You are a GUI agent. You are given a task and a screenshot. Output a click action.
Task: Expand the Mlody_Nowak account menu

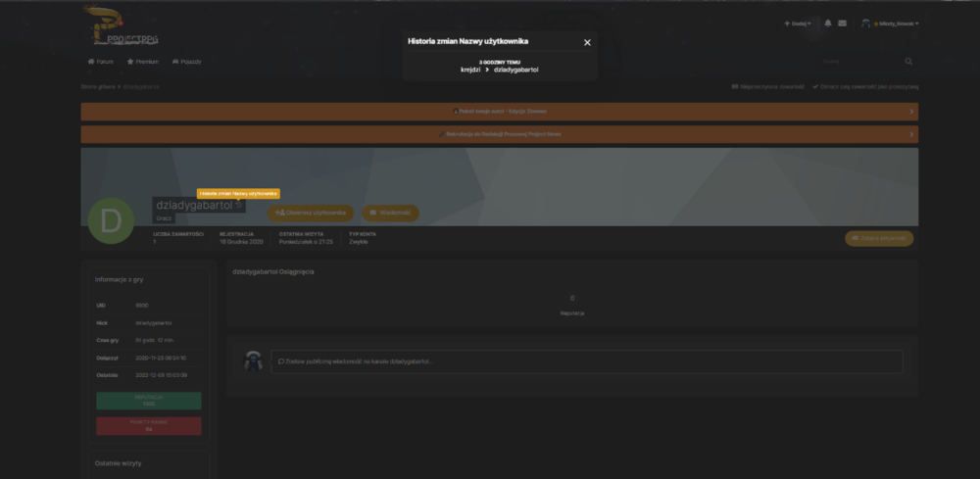click(898, 24)
